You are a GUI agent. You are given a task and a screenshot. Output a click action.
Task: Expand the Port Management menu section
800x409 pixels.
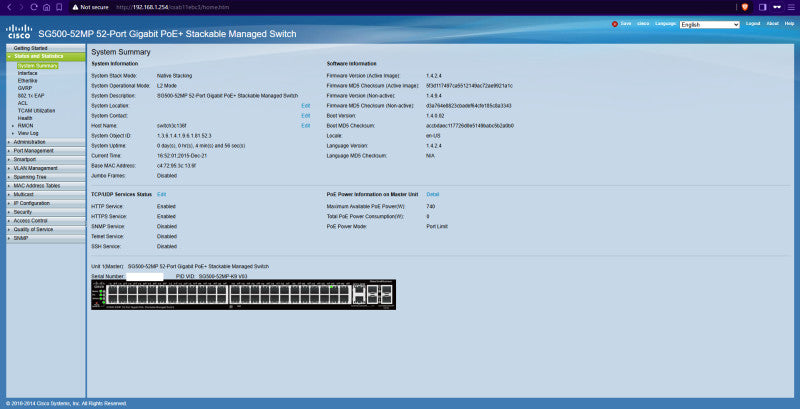[45, 151]
